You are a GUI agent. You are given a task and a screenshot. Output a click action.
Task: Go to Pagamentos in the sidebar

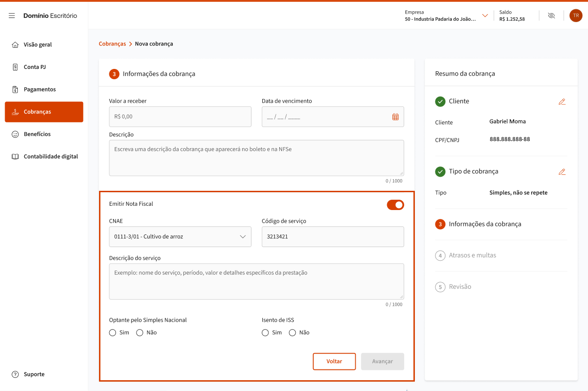(x=39, y=90)
